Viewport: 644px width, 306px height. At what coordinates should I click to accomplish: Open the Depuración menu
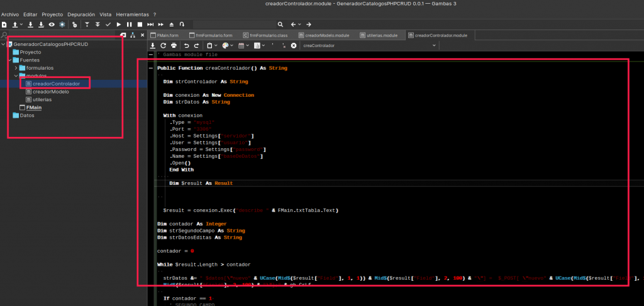click(82, 14)
